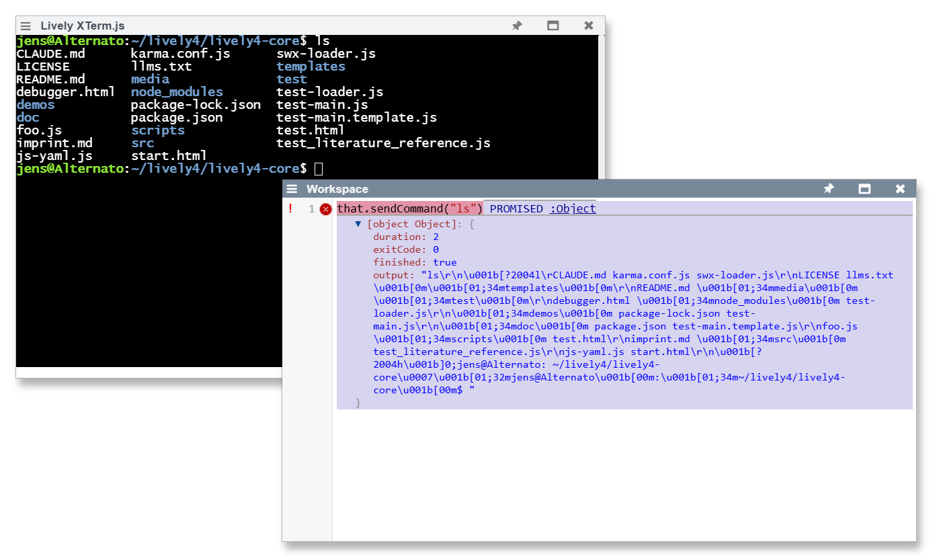Viewport: 937px width, 560px height.
Task: Pin the Lively XTerm.js window
Action: pos(517,26)
